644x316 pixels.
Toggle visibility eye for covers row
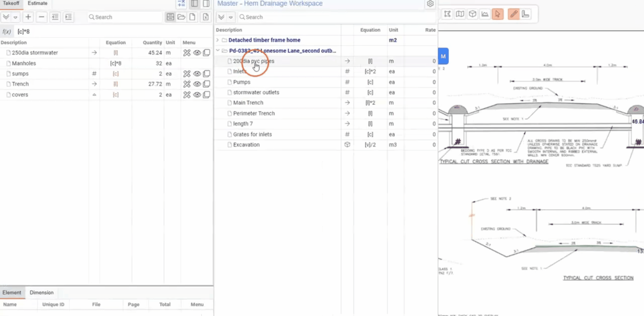click(197, 95)
